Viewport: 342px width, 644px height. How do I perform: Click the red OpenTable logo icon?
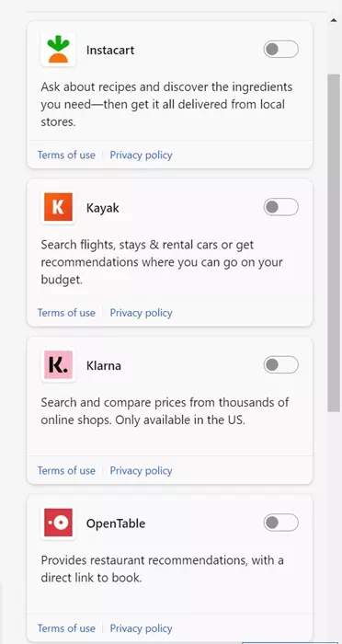point(58,523)
